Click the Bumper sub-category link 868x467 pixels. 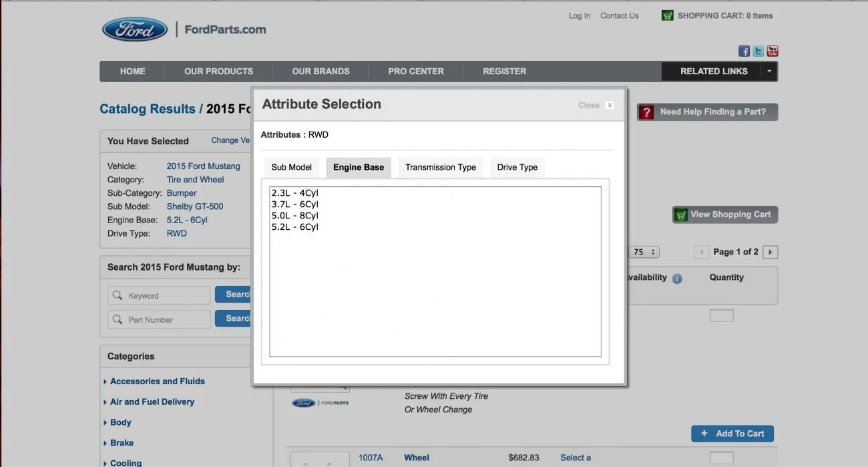(182, 193)
